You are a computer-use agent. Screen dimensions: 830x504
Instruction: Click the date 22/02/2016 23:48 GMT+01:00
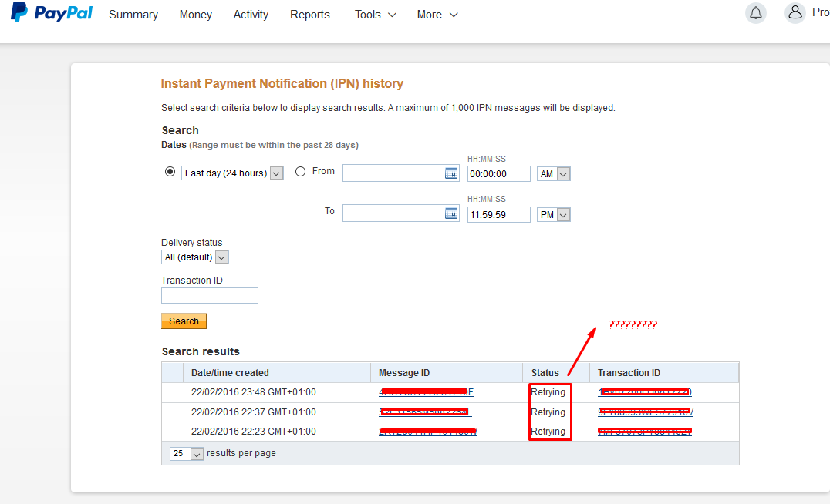click(254, 392)
